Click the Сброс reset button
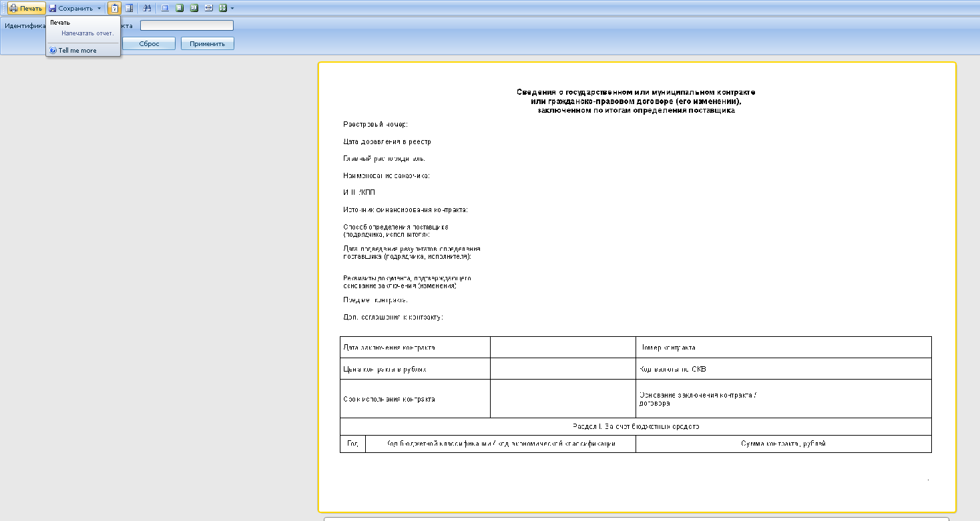Image resolution: width=980 pixels, height=521 pixels. 149,43
